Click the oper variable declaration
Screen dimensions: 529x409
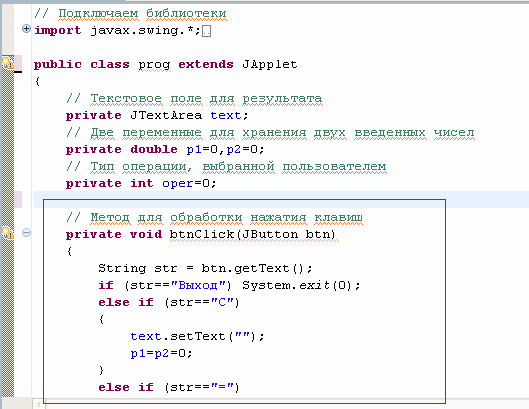tap(177, 183)
